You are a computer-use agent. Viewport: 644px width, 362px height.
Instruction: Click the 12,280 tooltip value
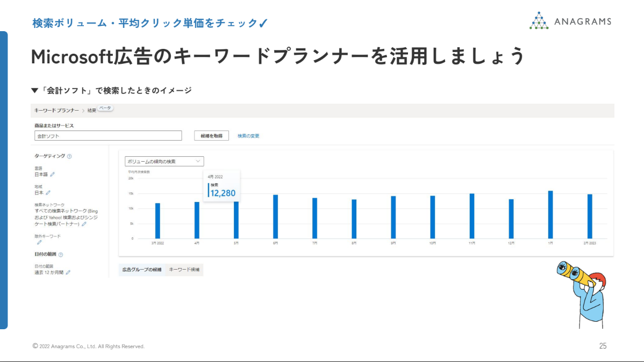pos(223,193)
